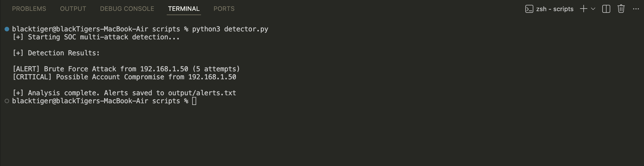The image size is (644, 166).
Task: Create a new terminal with plus icon
Action: pyautogui.click(x=583, y=9)
